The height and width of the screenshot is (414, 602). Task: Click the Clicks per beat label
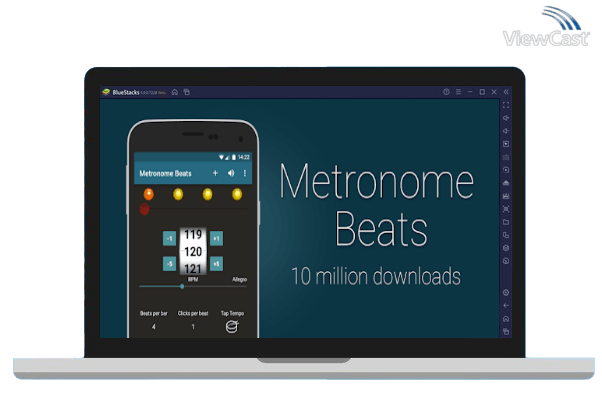tap(193, 313)
